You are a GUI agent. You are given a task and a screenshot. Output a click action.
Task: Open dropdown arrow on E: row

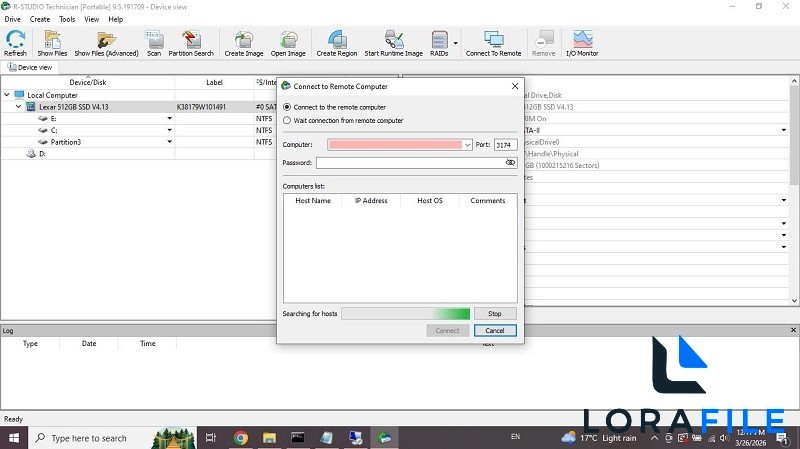click(169, 118)
